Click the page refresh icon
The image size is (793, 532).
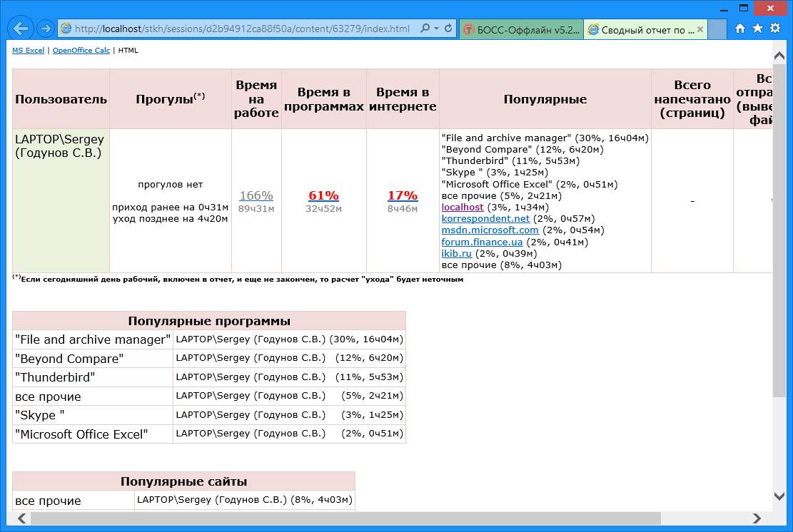coord(448,29)
